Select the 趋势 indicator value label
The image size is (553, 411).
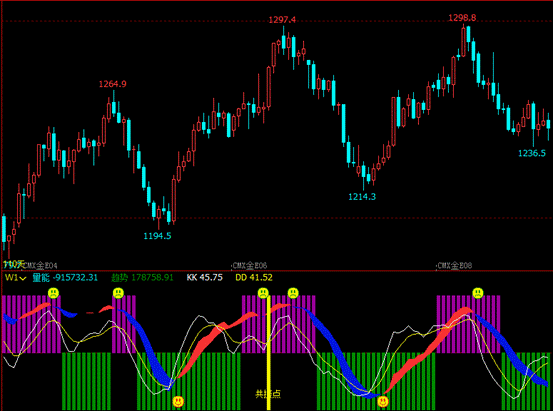tap(142, 278)
